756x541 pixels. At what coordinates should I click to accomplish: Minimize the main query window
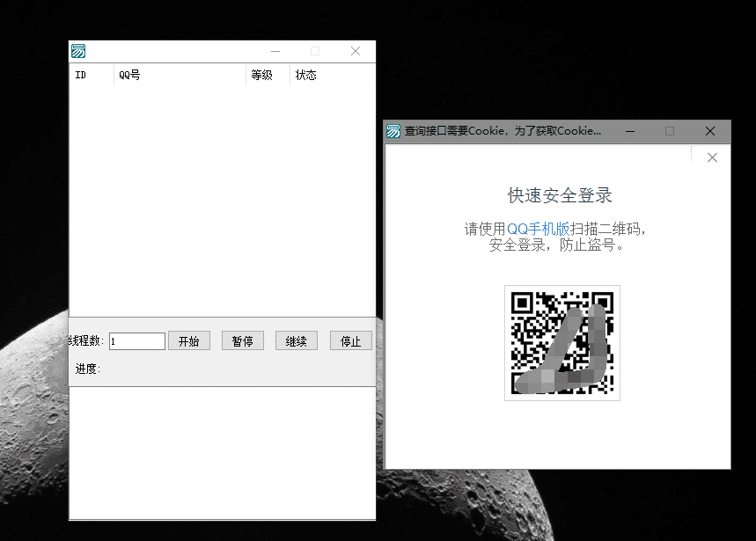[x=275, y=51]
